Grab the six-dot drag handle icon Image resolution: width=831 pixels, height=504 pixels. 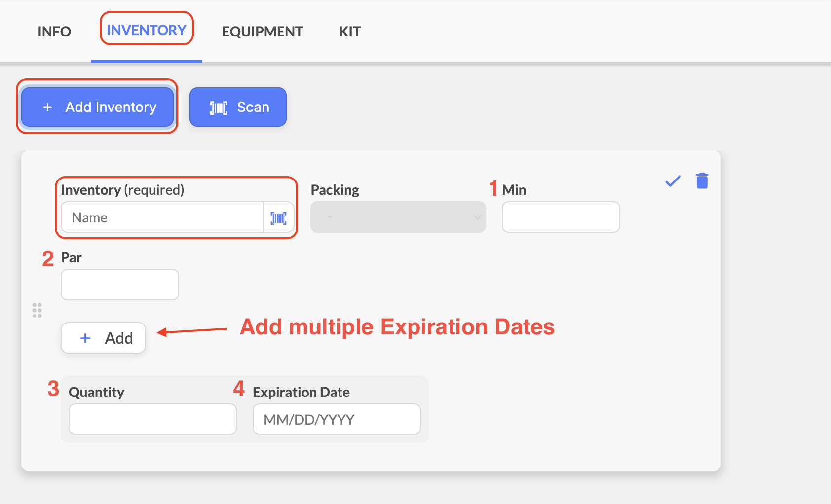click(37, 310)
